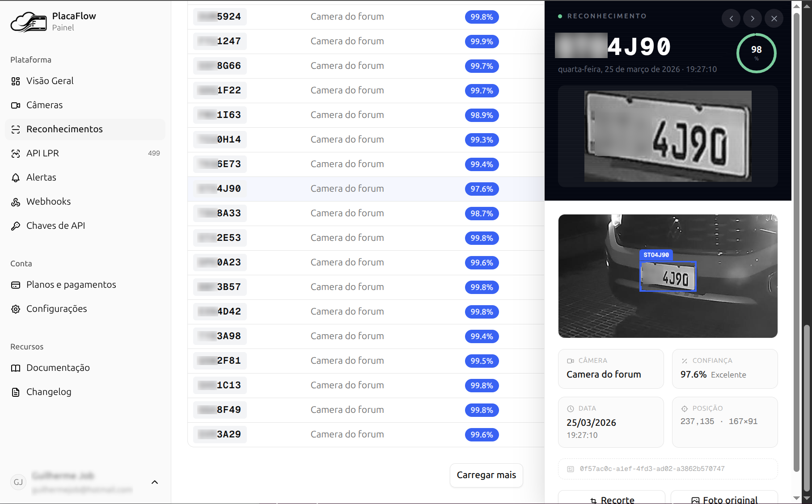Open Configurações settings page
The height and width of the screenshot is (504, 812).
click(56, 309)
